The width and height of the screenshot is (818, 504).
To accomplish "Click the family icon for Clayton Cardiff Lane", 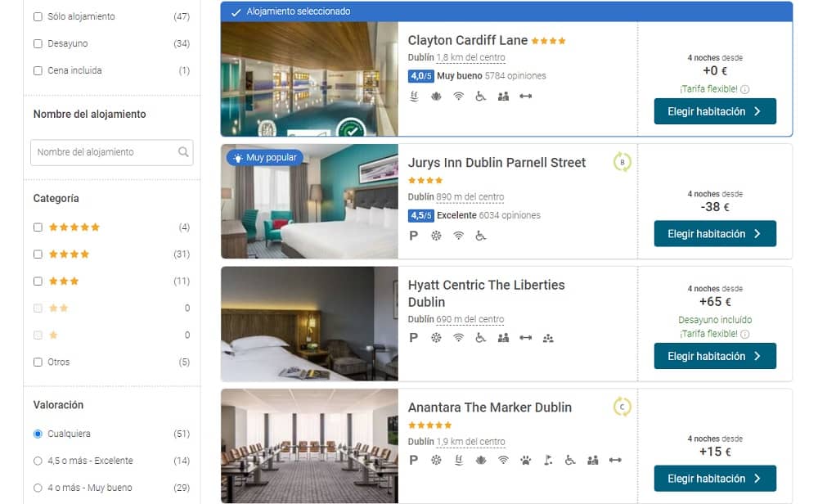I will click(503, 96).
